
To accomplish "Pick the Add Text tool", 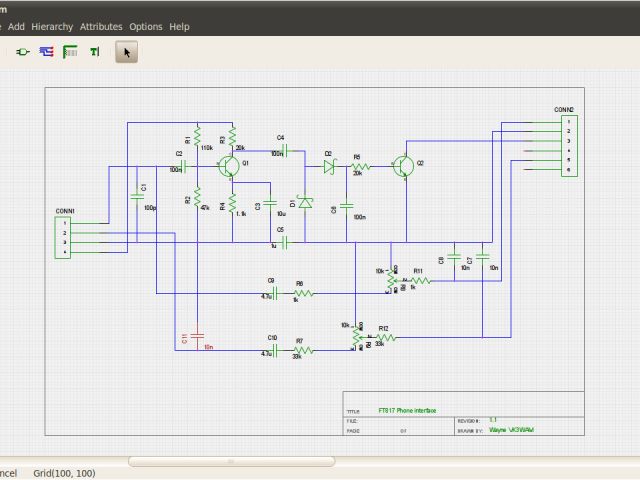I will point(94,51).
